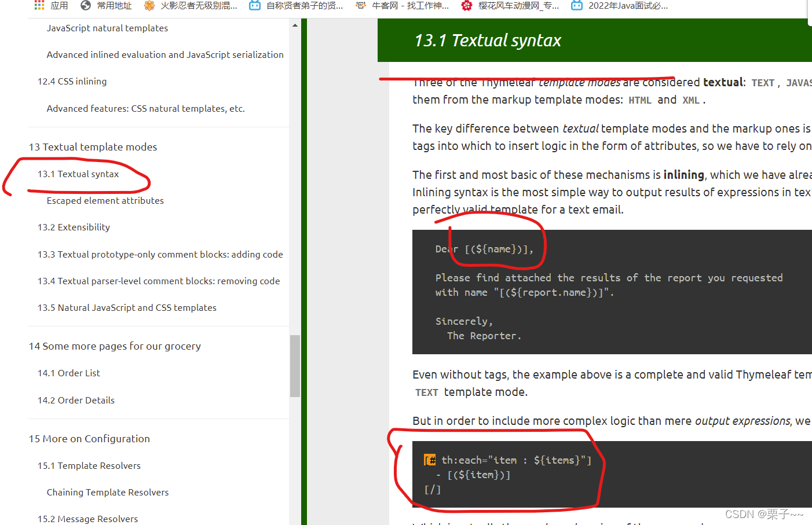Image resolution: width=812 pixels, height=525 pixels.
Task: Open the 应用 apps grid icon
Action: (x=39, y=5)
